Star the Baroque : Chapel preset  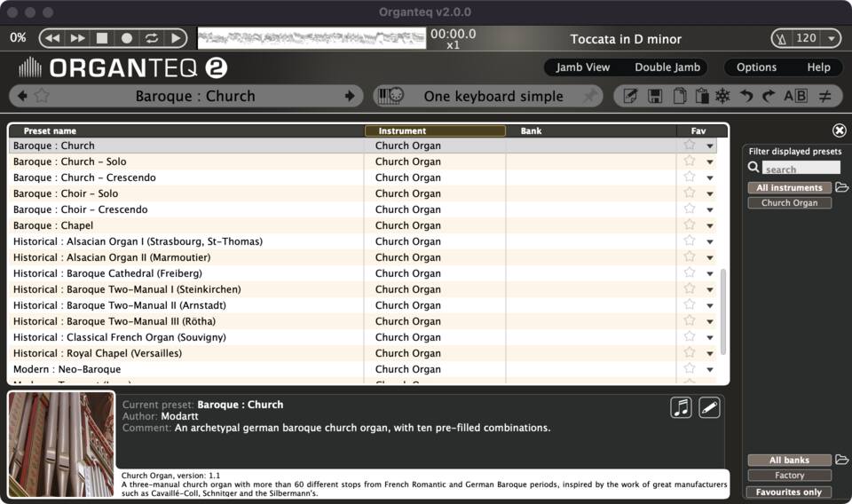click(x=690, y=224)
